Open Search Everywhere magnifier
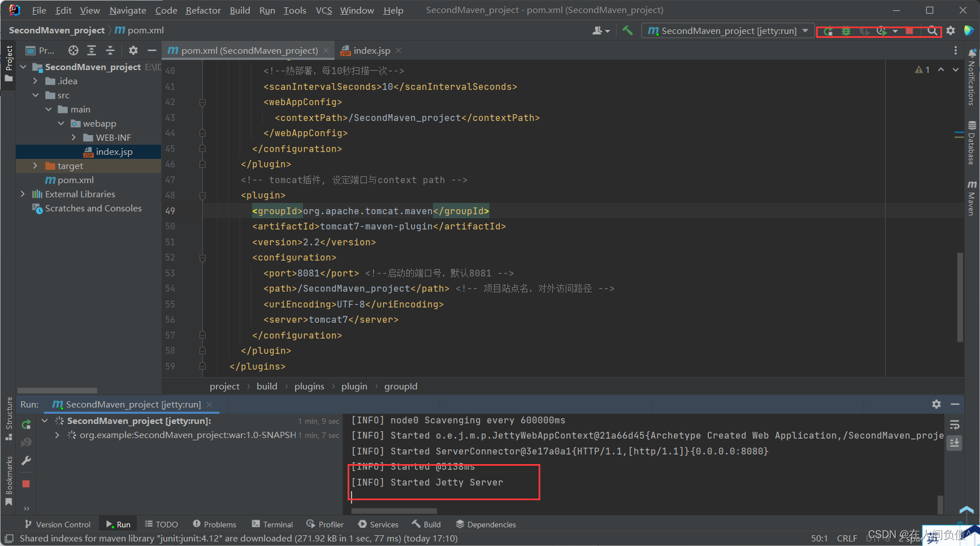 (x=932, y=31)
